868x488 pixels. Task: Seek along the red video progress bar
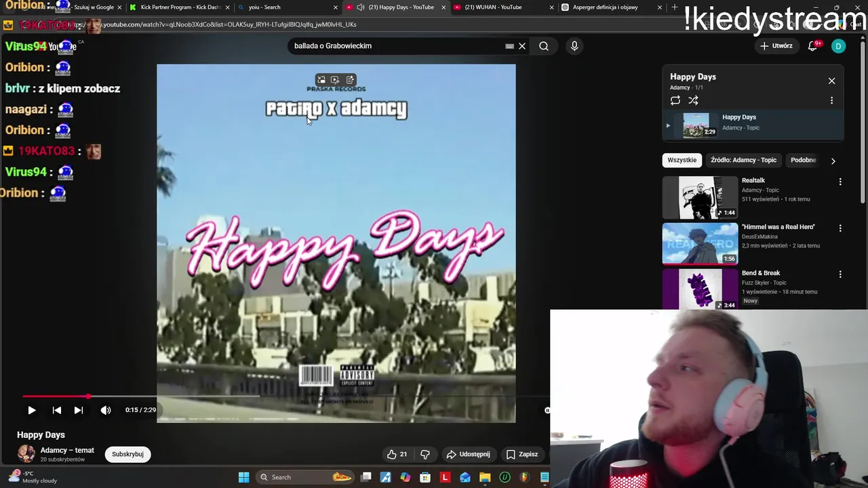tap(285, 396)
